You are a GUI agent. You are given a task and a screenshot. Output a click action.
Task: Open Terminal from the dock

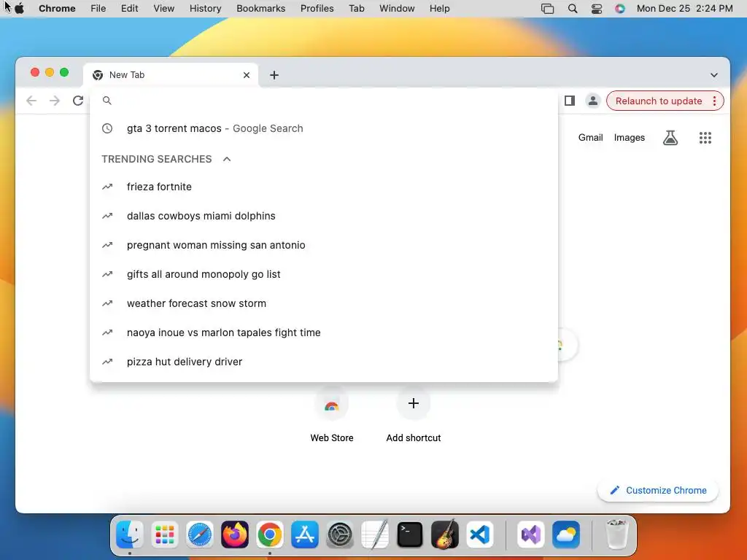pos(410,534)
